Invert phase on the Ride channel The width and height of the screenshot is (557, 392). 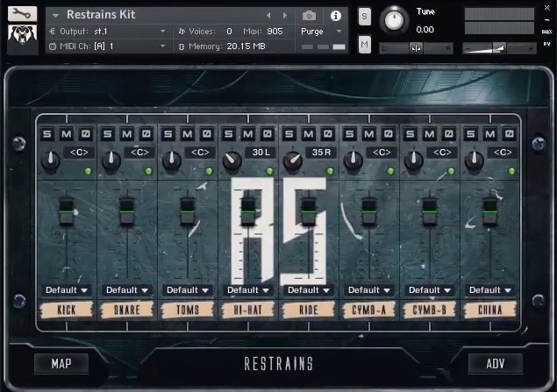pyautogui.click(x=328, y=134)
